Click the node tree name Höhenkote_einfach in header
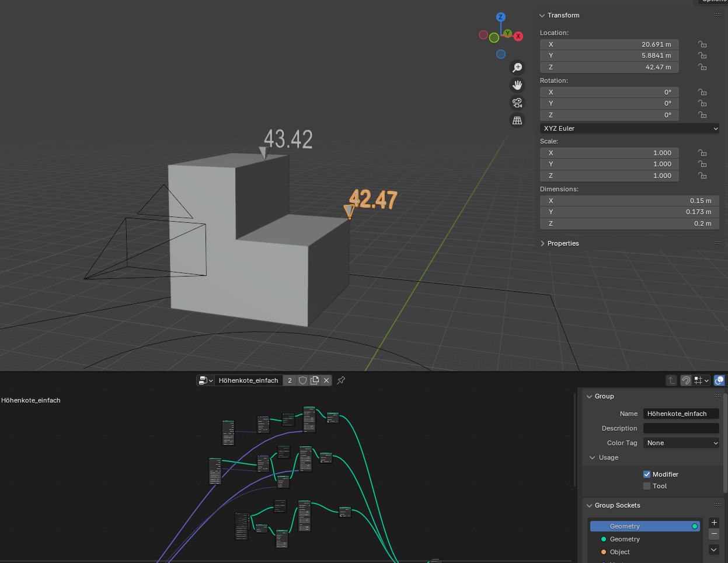The width and height of the screenshot is (728, 563). [x=249, y=380]
